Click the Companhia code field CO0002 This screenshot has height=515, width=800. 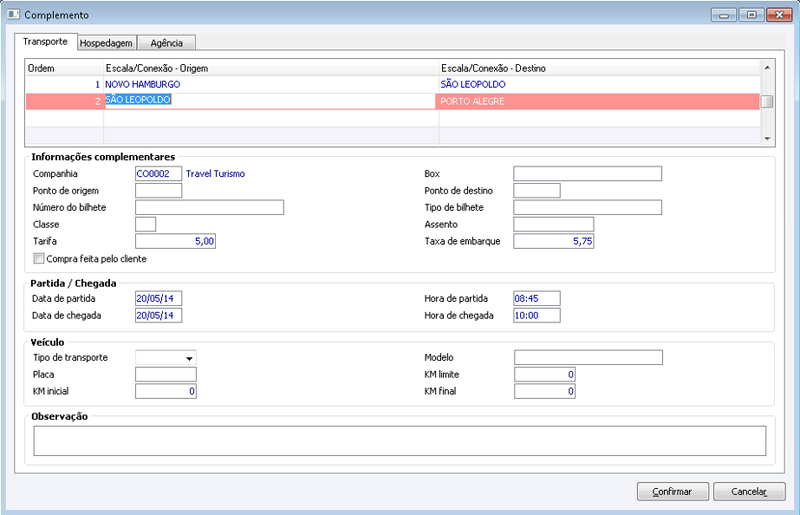point(158,174)
